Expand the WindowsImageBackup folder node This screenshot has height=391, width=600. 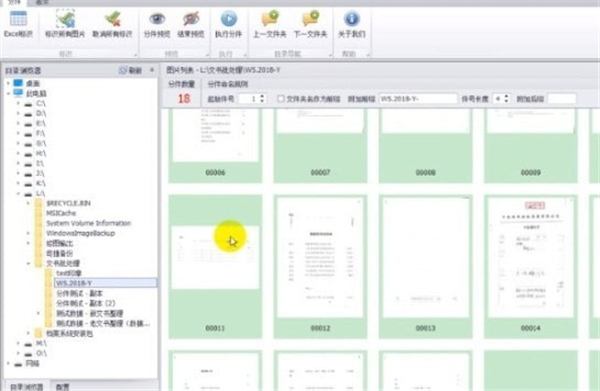click(x=28, y=233)
